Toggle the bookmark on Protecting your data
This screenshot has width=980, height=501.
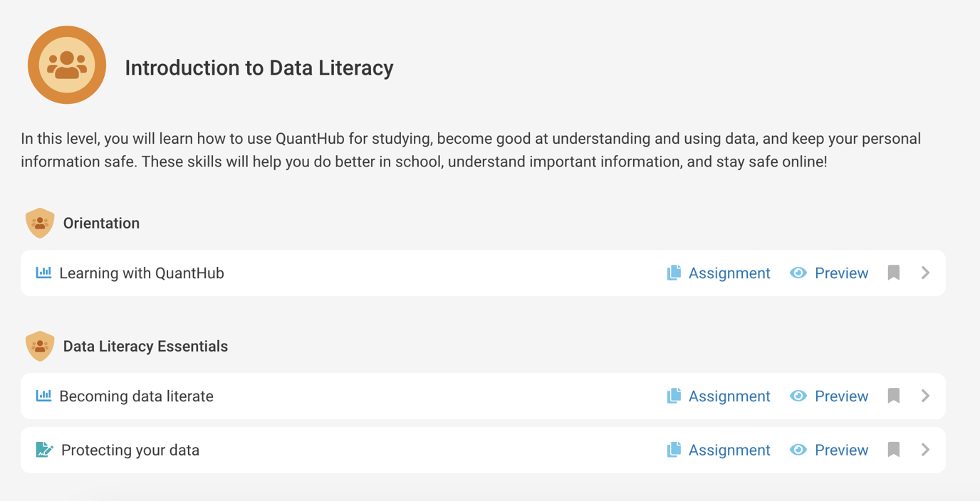(x=893, y=450)
